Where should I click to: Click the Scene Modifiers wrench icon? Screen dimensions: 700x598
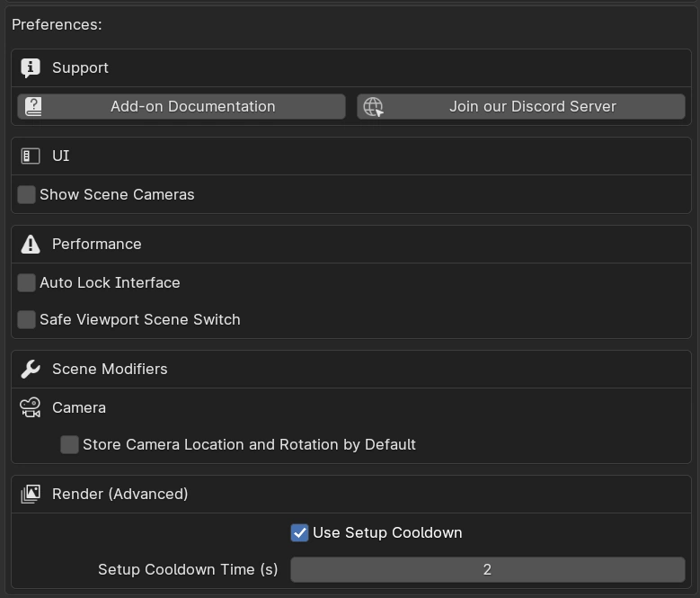click(31, 370)
